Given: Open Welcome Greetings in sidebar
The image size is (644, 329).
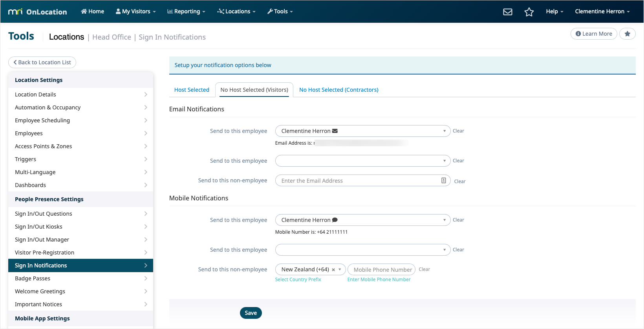Looking at the screenshot, I should 80,291.
